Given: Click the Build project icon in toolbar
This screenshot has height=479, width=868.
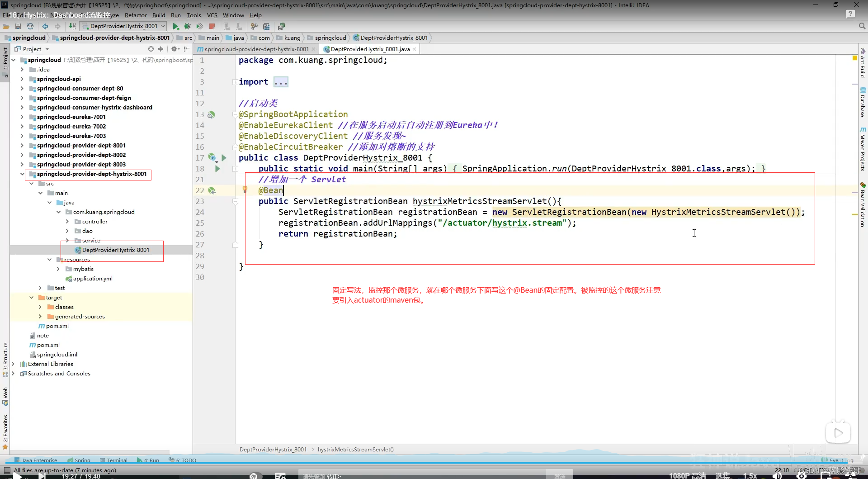Looking at the screenshot, I should pos(72,26).
